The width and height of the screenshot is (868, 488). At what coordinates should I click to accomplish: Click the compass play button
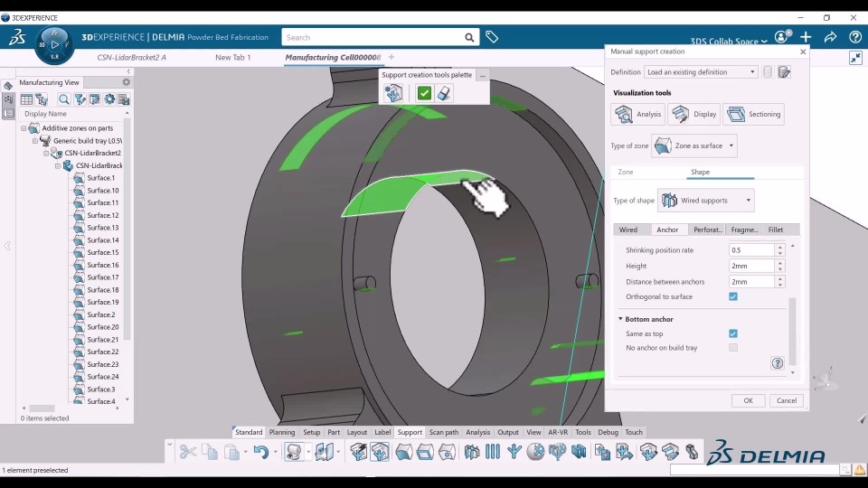coord(54,43)
